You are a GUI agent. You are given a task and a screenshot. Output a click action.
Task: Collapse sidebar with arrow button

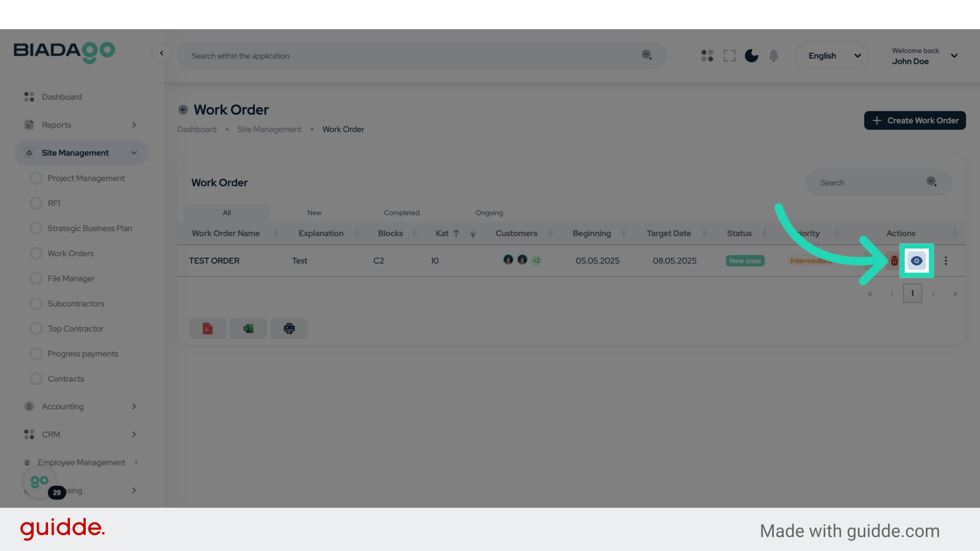161,53
